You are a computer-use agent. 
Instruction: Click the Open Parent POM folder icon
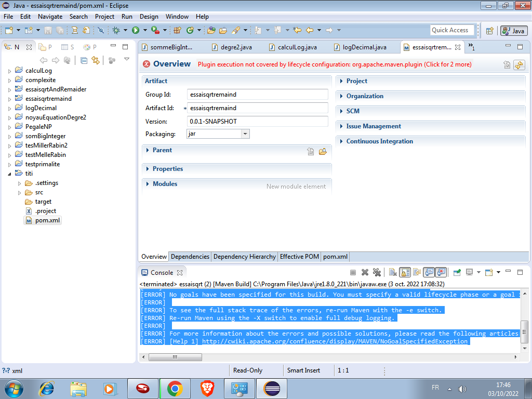coord(323,151)
